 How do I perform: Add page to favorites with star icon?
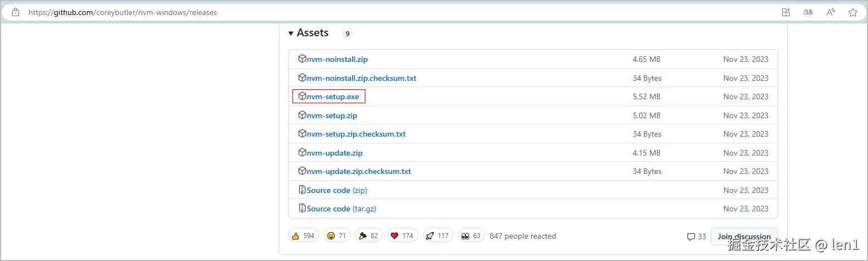(x=853, y=12)
